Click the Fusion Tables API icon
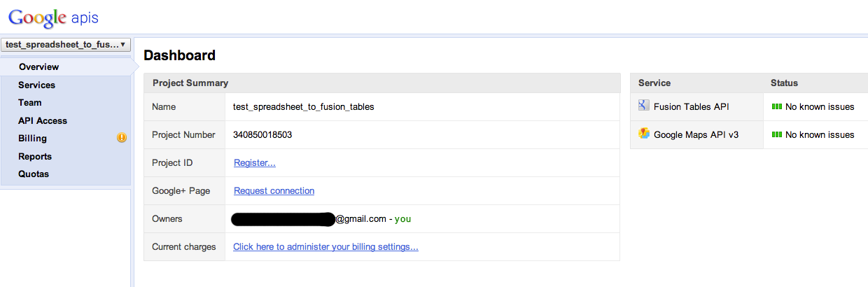The height and width of the screenshot is (287, 868). pyautogui.click(x=644, y=106)
